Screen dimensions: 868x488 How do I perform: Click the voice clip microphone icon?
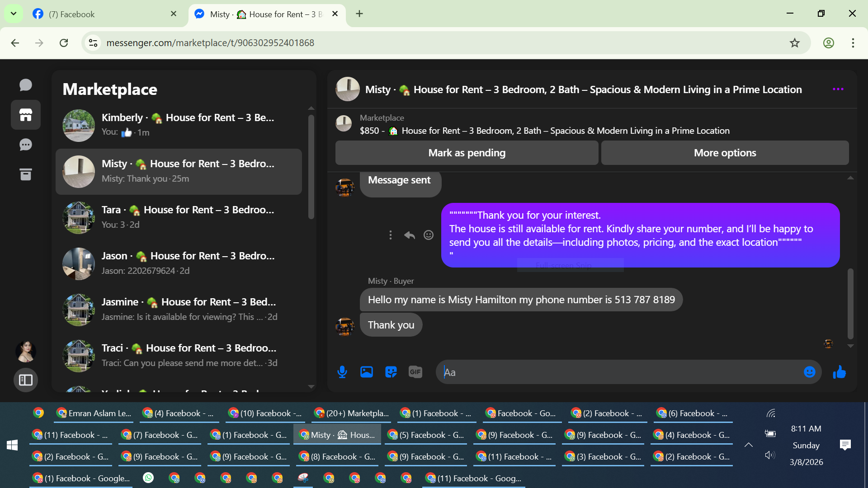(342, 372)
